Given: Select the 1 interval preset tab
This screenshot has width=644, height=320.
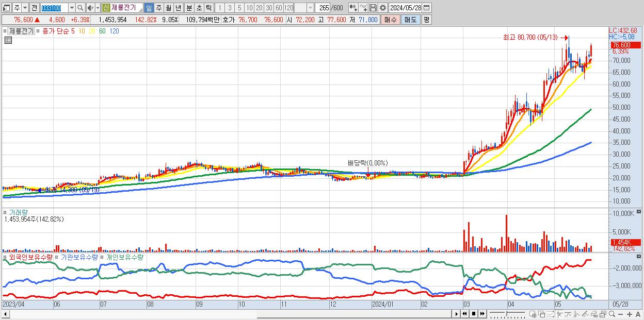Looking at the screenshot, I should click(220, 8).
